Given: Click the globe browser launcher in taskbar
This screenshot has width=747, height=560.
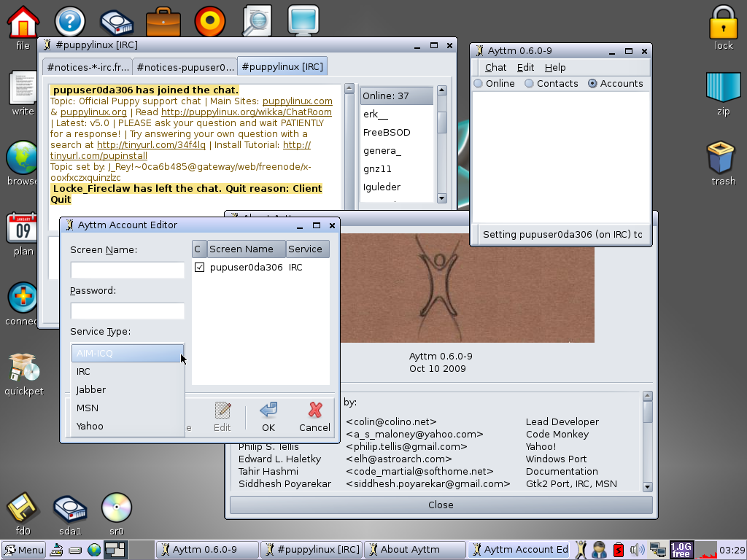Looking at the screenshot, I should pos(94,550).
